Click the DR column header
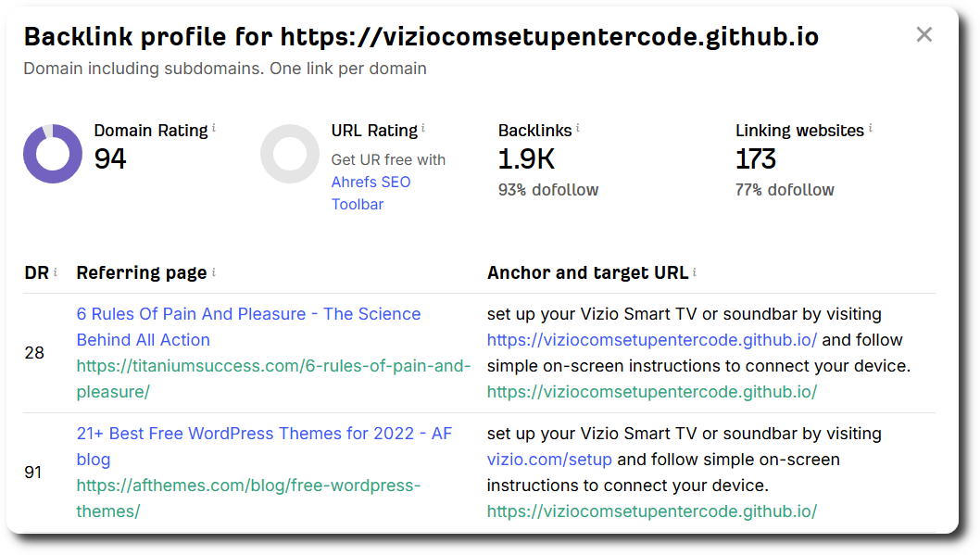This screenshot has height=555, width=980. click(x=36, y=272)
